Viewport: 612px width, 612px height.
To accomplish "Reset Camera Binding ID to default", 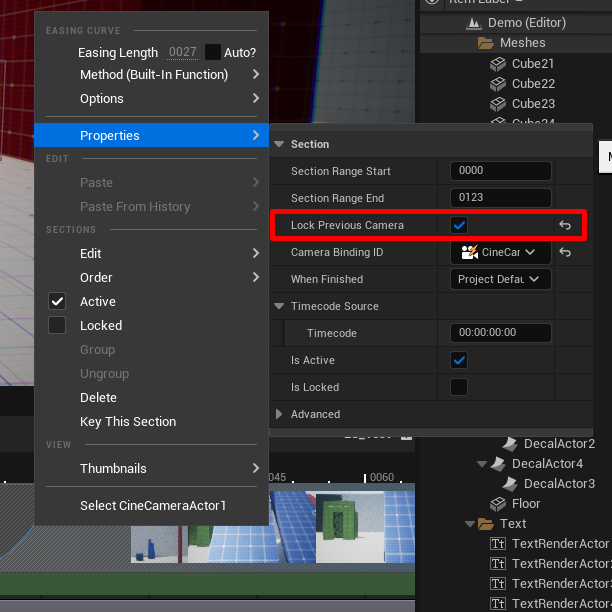I will 565,252.
